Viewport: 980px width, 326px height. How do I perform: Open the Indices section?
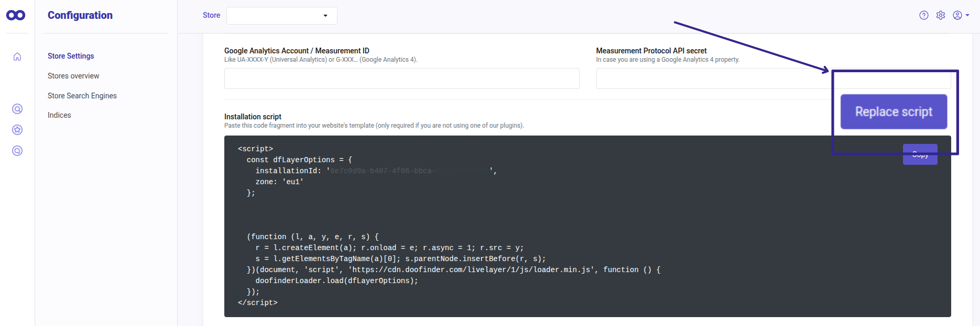point(59,115)
